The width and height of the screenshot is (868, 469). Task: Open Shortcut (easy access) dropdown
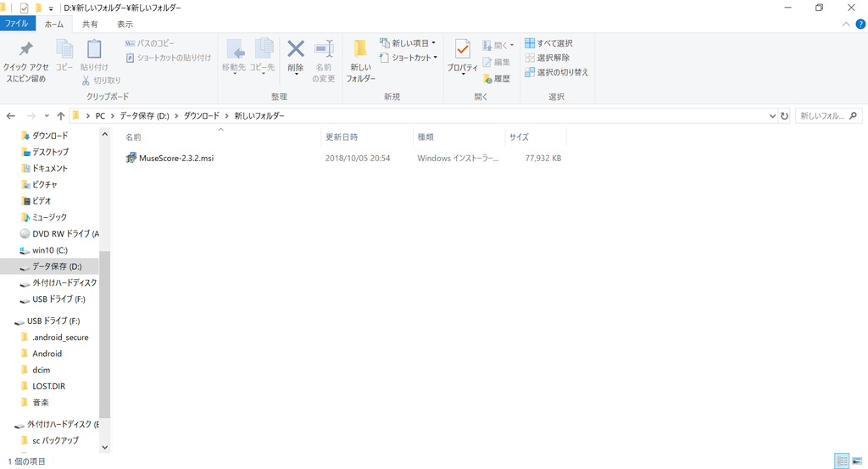coord(409,58)
